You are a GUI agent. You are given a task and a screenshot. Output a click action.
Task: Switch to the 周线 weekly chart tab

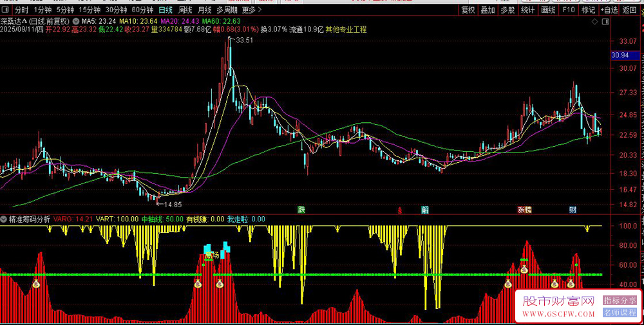click(185, 10)
